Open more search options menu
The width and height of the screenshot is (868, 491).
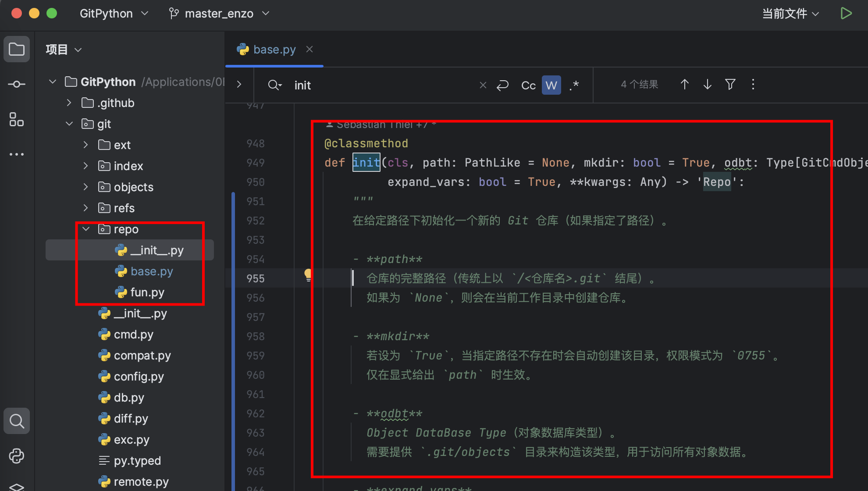tap(753, 84)
